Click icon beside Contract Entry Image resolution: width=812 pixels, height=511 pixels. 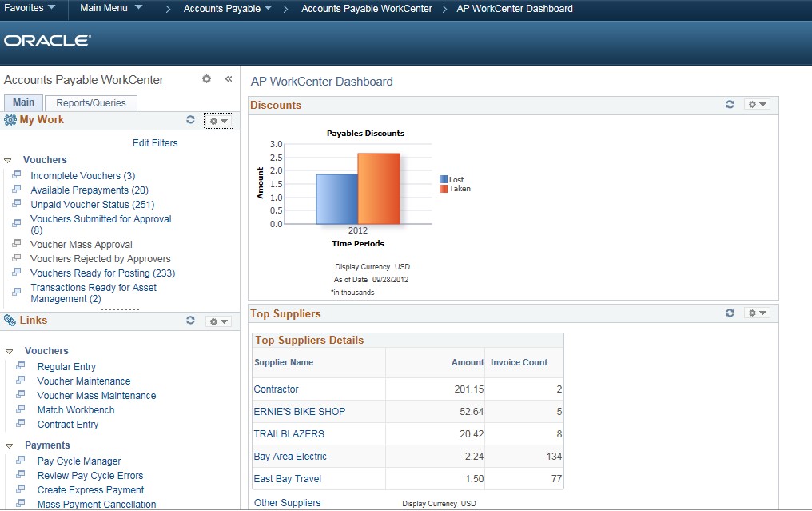tap(21, 423)
